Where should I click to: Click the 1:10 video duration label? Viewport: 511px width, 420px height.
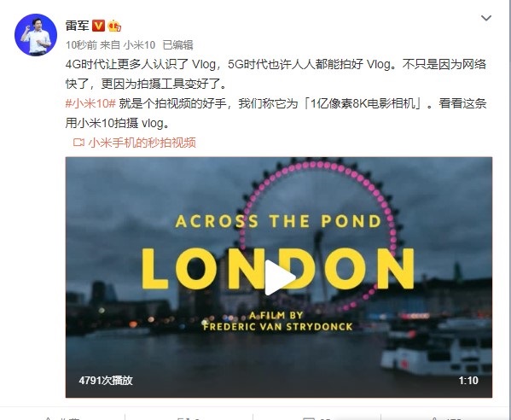(468, 380)
